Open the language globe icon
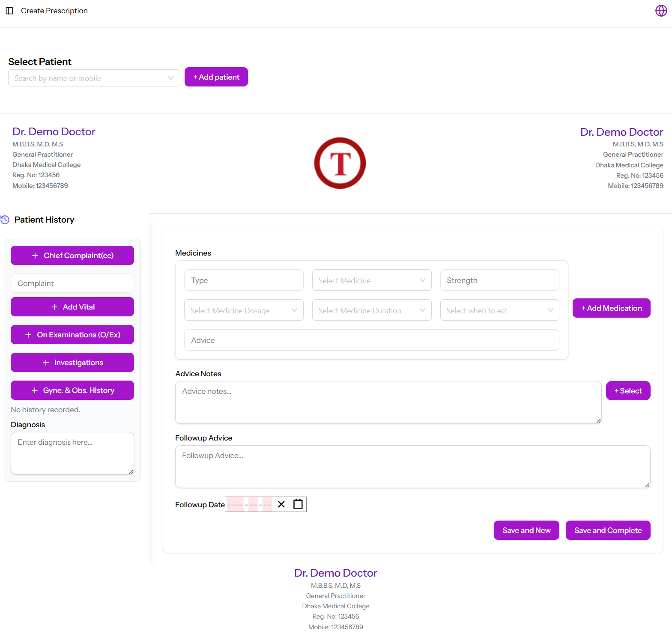 [x=661, y=11]
